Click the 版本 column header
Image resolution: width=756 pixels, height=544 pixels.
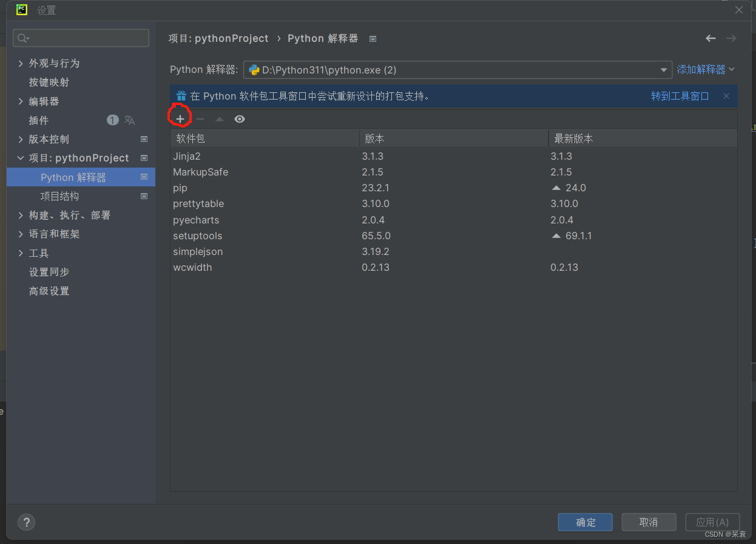tap(454, 138)
